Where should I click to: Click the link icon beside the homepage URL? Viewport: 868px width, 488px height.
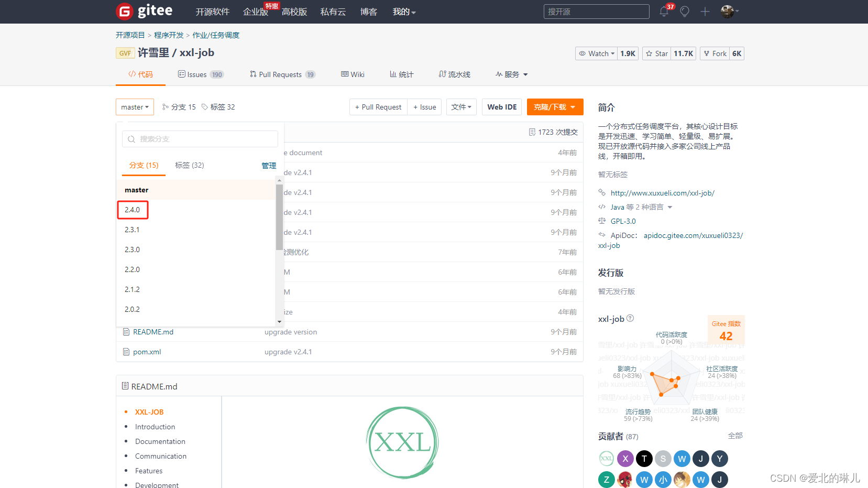[602, 192]
